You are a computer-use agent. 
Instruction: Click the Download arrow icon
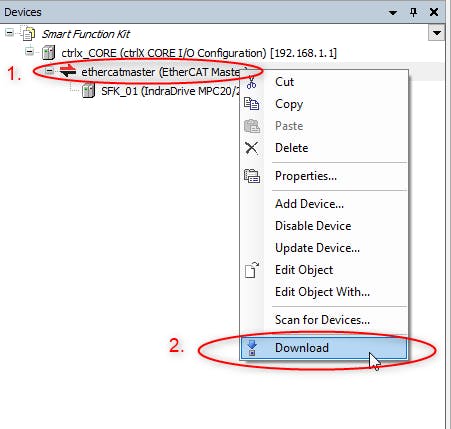click(x=252, y=348)
